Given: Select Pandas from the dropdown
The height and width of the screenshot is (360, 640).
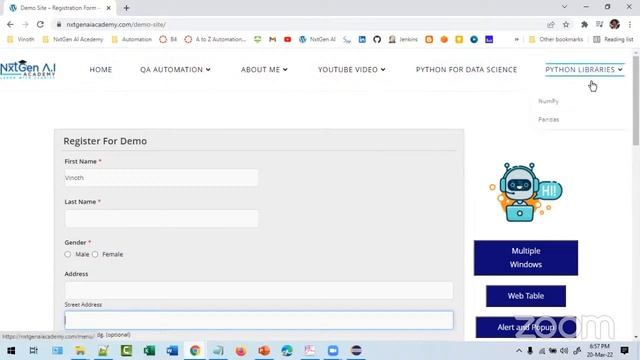Looking at the screenshot, I should point(549,119).
